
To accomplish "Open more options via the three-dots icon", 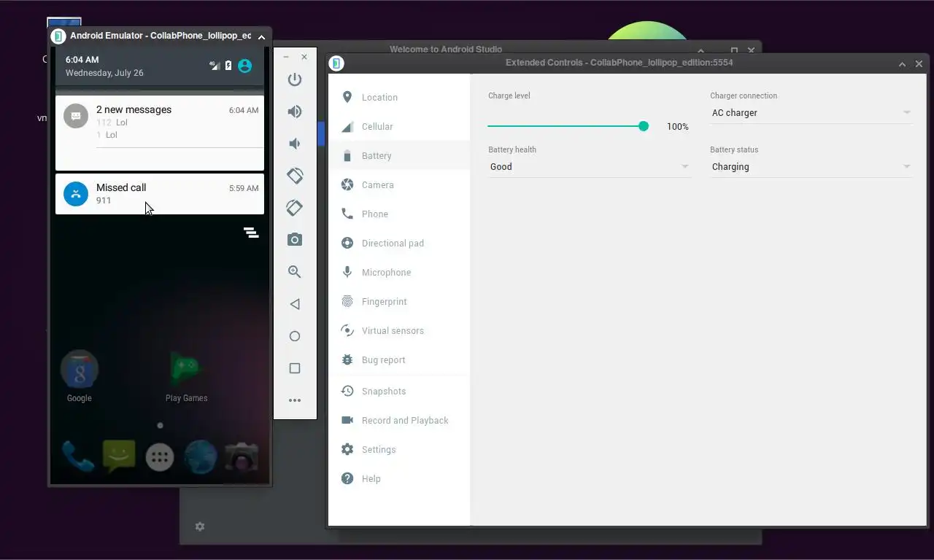I will click(x=295, y=400).
